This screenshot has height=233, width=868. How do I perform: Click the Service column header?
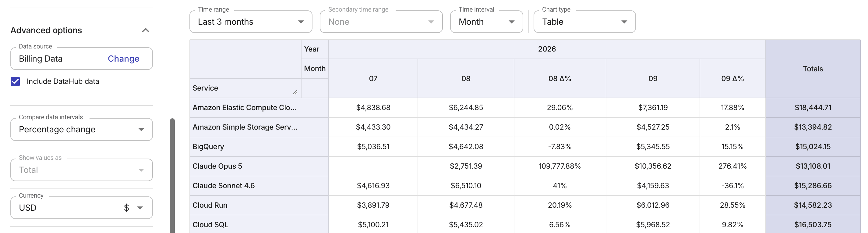coord(245,88)
